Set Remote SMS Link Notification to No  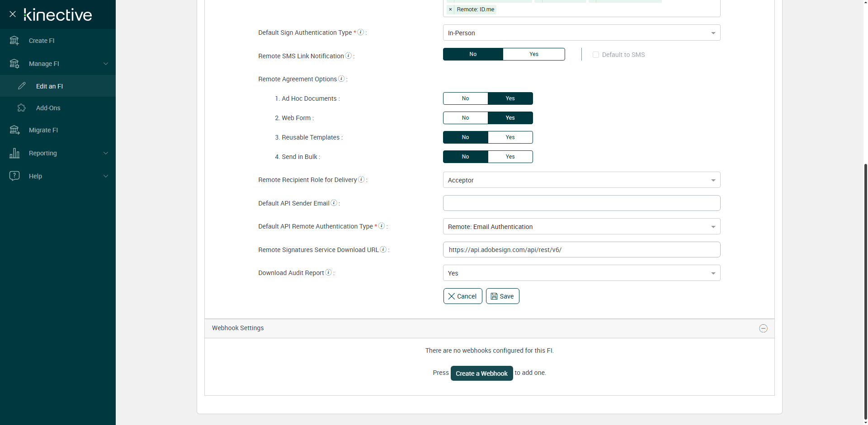[x=473, y=54]
